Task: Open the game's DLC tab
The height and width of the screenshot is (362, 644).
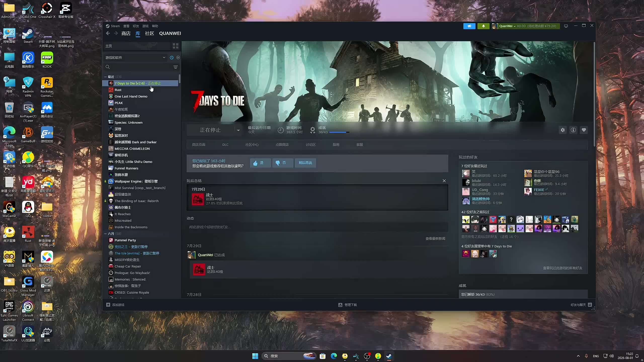Action: point(225,145)
